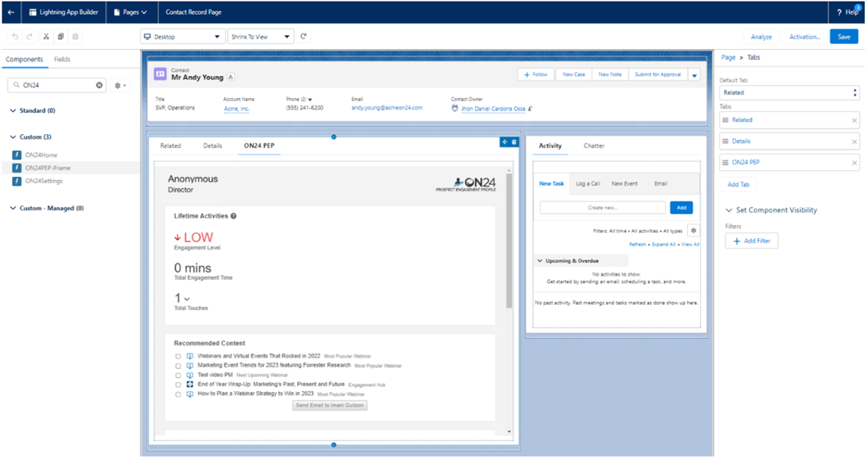Check Webinars and Virtual Events That Rocked
The height and width of the screenshot is (459, 868).
coord(179,357)
